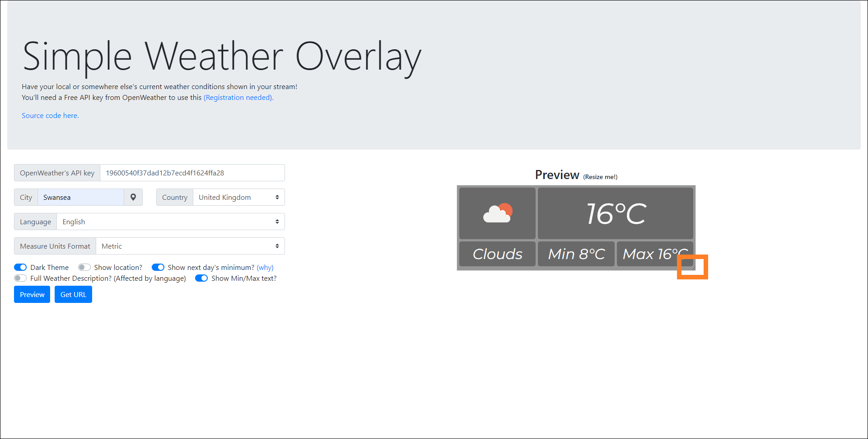Viewport: 868px width, 439px height.
Task: Toggle Show next day's minimum switch
Action: [x=158, y=267]
